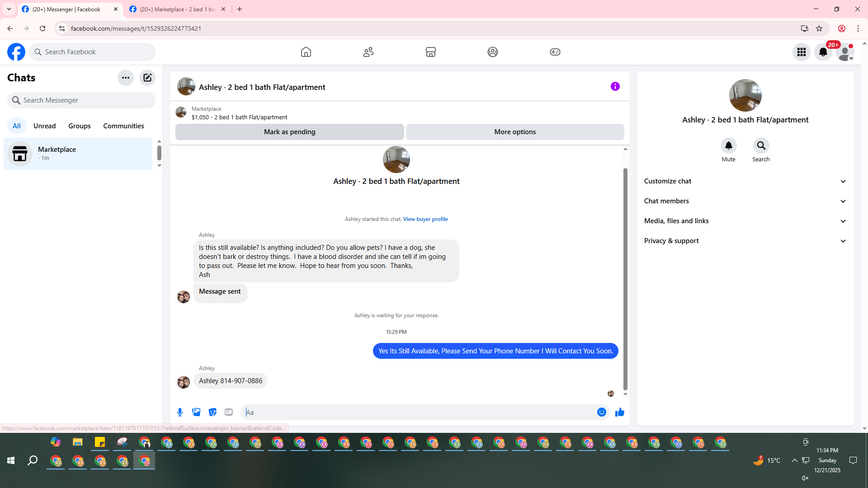Open Windows notification center

click(853, 460)
